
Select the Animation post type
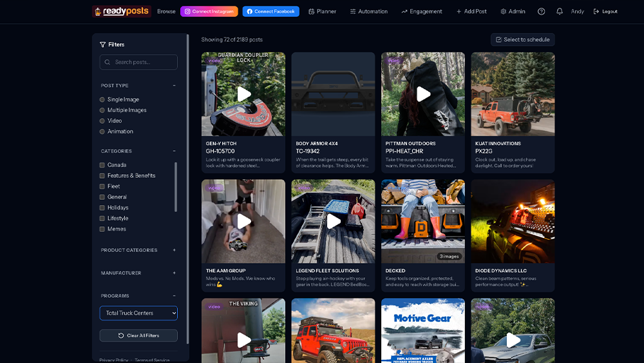point(102,132)
